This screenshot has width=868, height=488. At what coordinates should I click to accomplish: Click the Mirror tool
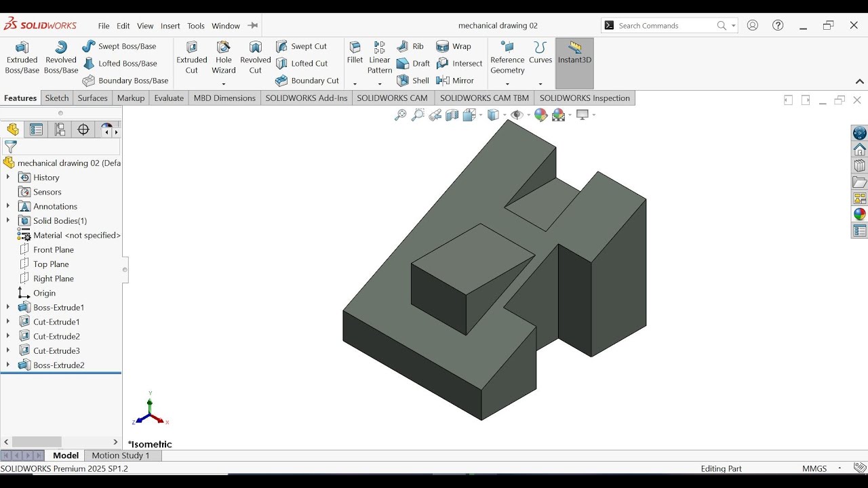coord(455,81)
